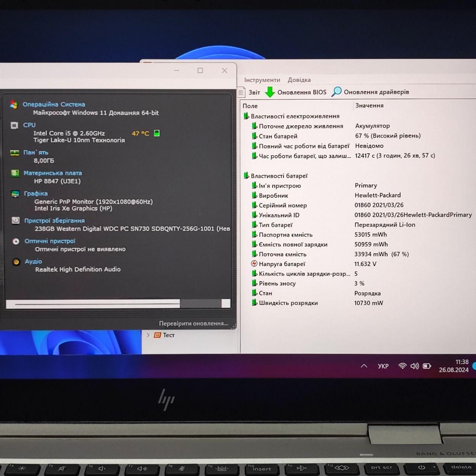The height and width of the screenshot is (476, 476).
Task: Click the Рівень зносу row icon
Action: click(254, 283)
